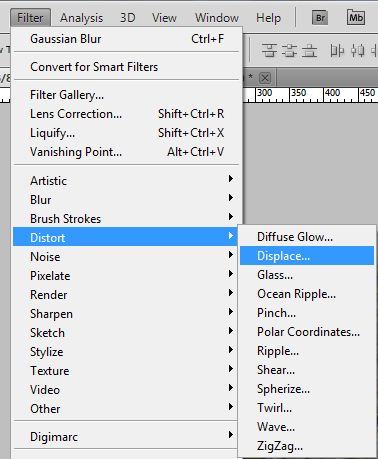
Task: Click the distribute bottom edges icon
Action: tap(309, 51)
